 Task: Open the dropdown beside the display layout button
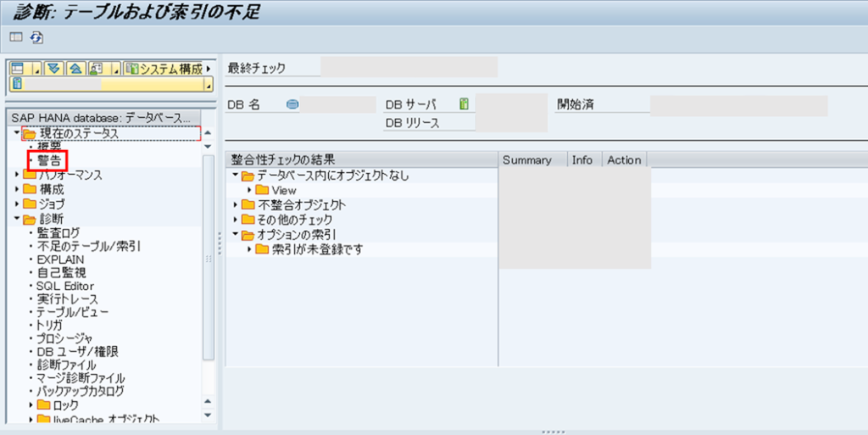point(36,70)
